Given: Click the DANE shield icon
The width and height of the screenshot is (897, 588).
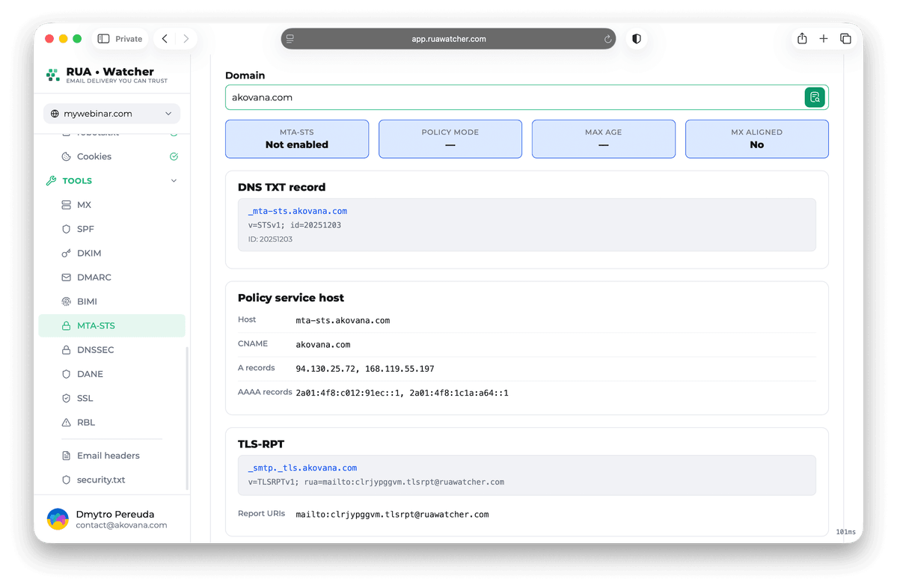Looking at the screenshot, I should click(67, 374).
